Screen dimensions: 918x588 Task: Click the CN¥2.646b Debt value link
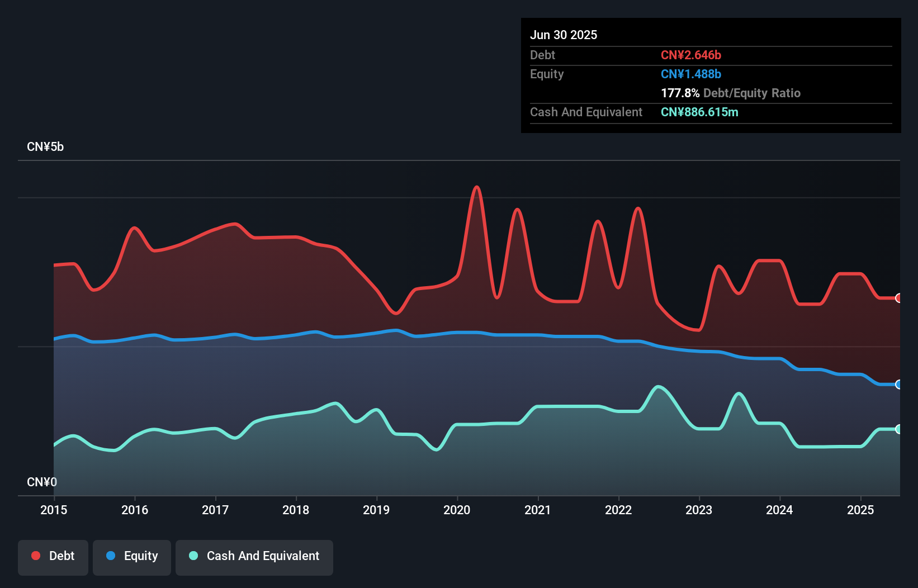(691, 55)
